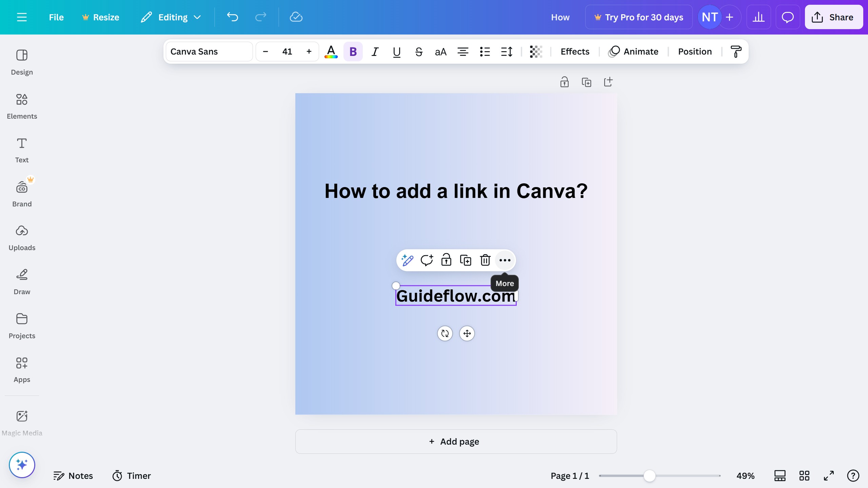868x488 pixels.
Task: Select the Draw tool in sidebar
Action: pyautogui.click(x=22, y=282)
